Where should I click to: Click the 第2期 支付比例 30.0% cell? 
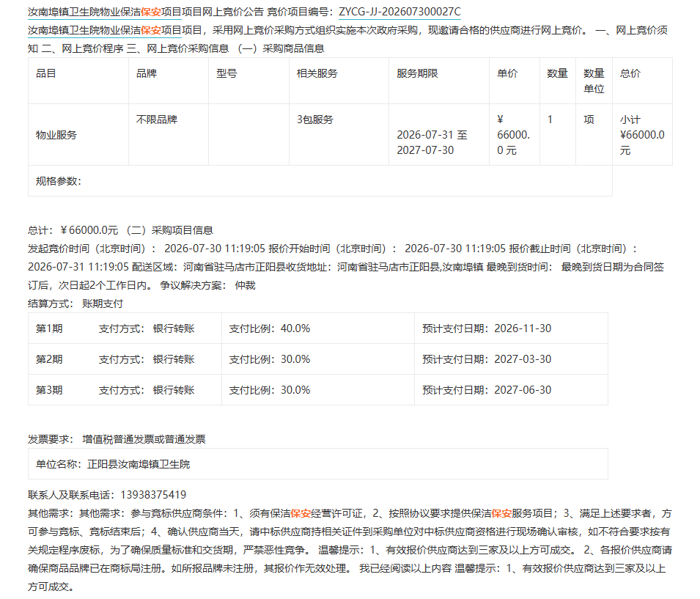pyautogui.click(x=318, y=359)
